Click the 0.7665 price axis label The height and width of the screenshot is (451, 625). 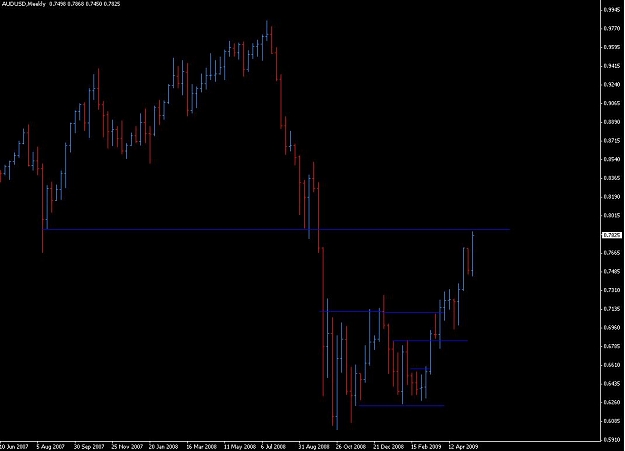pos(612,253)
